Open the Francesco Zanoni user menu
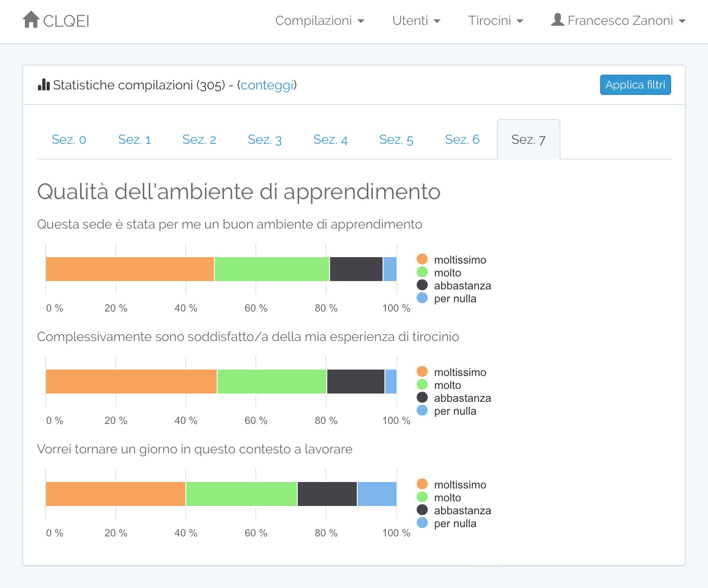The height and width of the screenshot is (588, 708). [x=619, y=21]
